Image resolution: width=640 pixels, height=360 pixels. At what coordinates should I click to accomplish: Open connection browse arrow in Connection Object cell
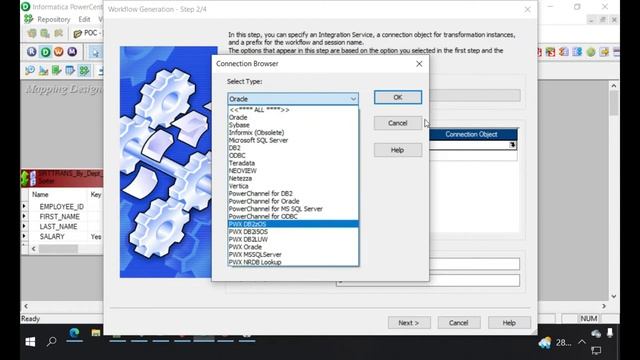512,145
